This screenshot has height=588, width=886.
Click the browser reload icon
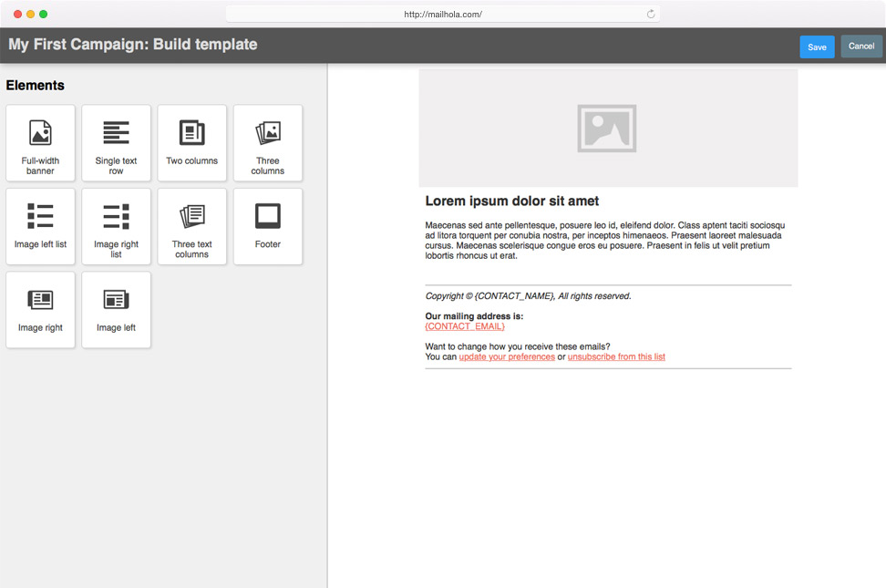pos(651,15)
